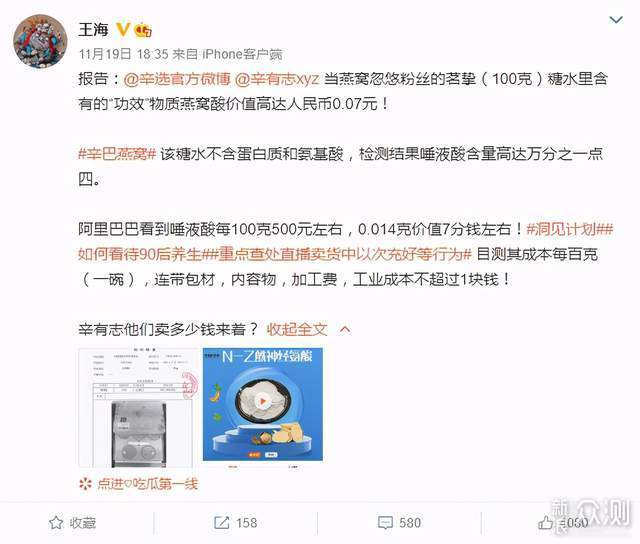Open the @辛选官方微博 mention

pos(176,79)
